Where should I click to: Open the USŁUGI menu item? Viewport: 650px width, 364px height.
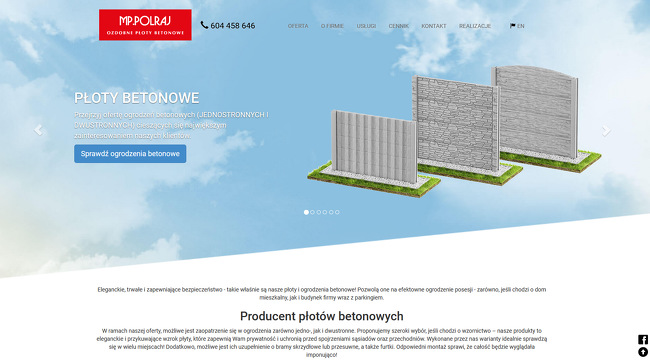pos(366,26)
